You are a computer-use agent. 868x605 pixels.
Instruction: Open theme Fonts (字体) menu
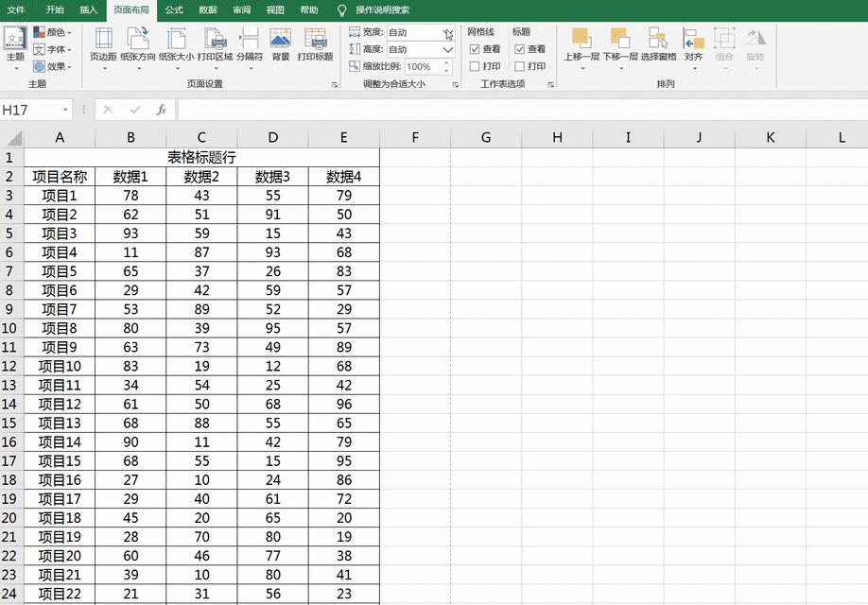pyautogui.click(x=53, y=49)
